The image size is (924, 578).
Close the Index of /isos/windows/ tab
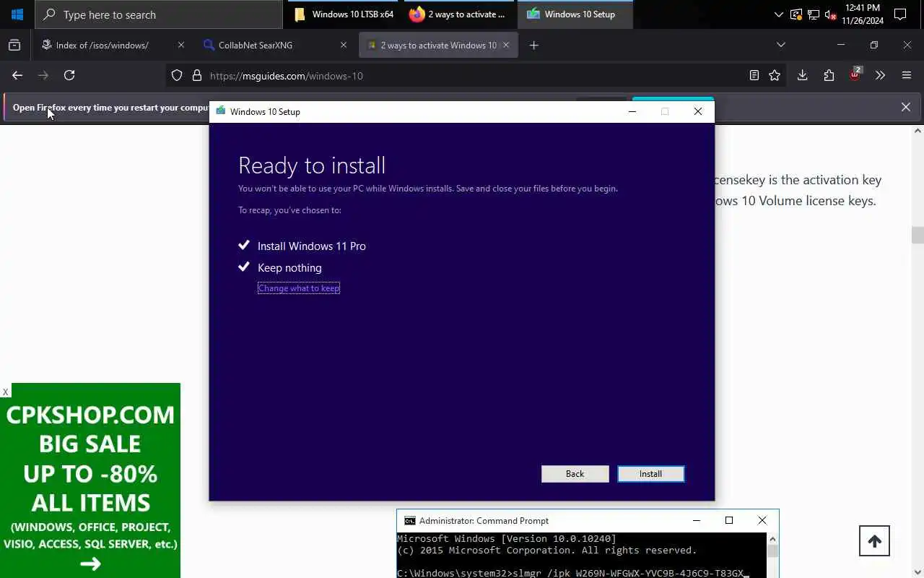pyautogui.click(x=180, y=45)
